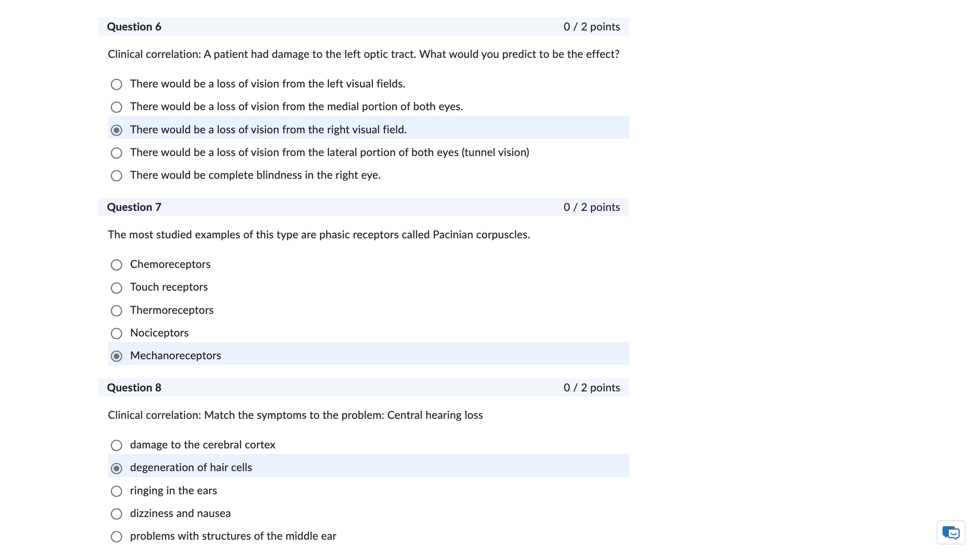
Task: Select 'dizziness and nausea' option
Action: coord(116,514)
